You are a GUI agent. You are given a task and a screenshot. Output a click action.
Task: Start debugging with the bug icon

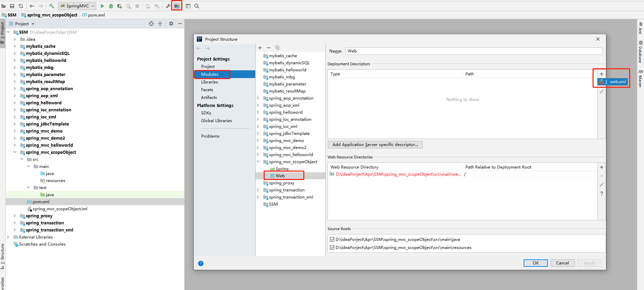pos(111,6)
